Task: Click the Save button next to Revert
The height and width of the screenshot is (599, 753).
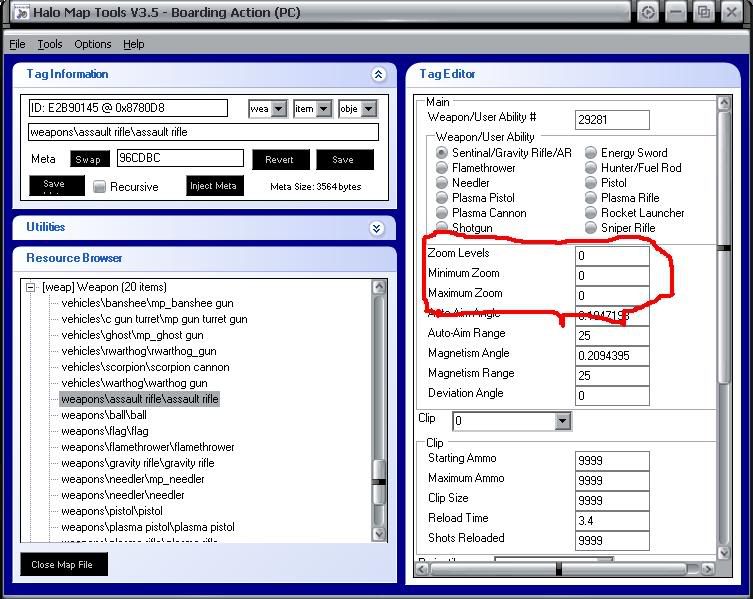Action: (x=345, y=159)
